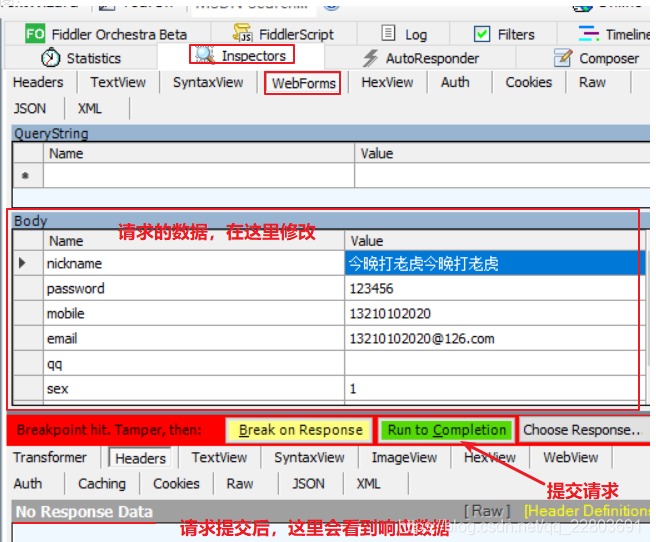
Task: Click the Composer pencil icon
Action: (x=563, y=58)
